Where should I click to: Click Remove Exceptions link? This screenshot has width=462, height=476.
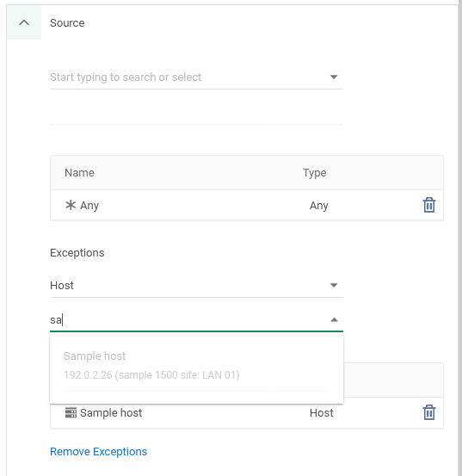(98, 451)
